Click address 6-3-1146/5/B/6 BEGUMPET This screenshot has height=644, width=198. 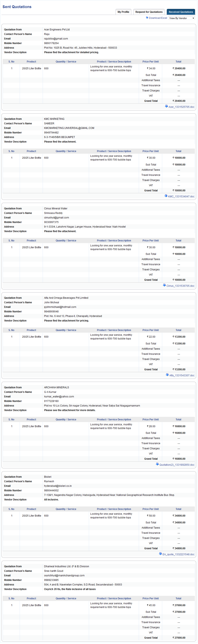tap(60, 137)
